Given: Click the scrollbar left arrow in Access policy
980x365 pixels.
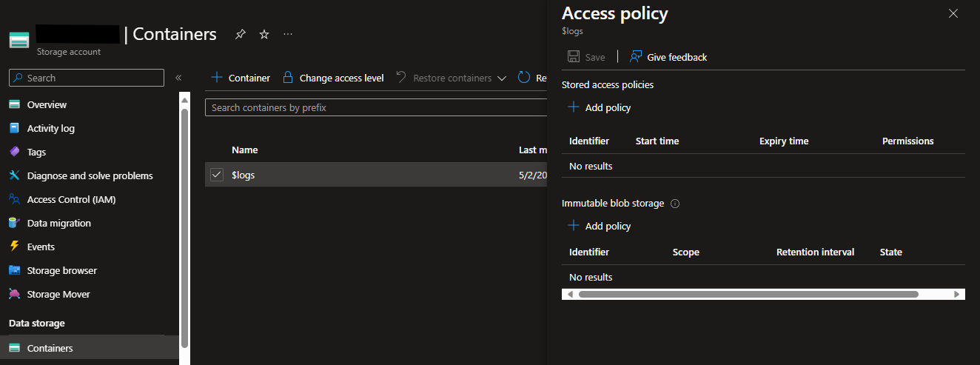Looking at the screenshot, I should 569,294.
